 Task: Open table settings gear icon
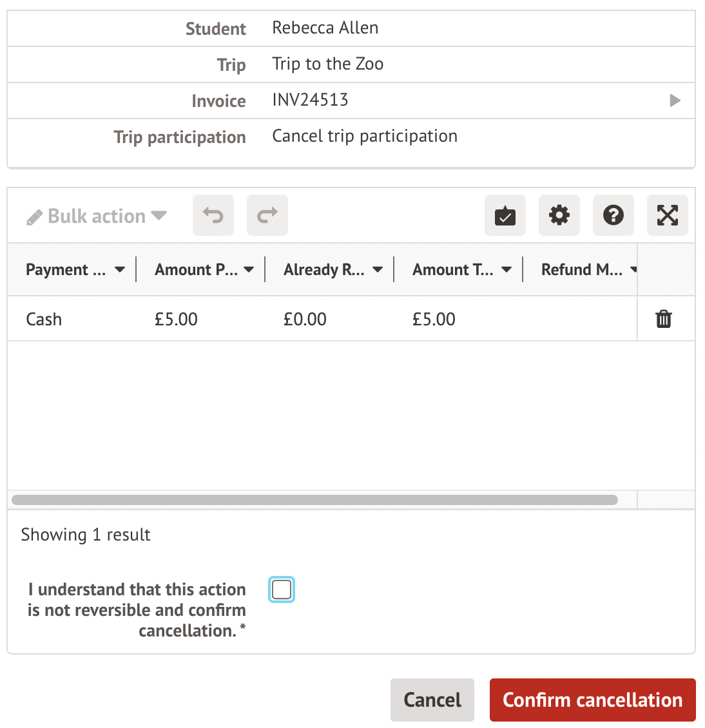coord(559,215)
